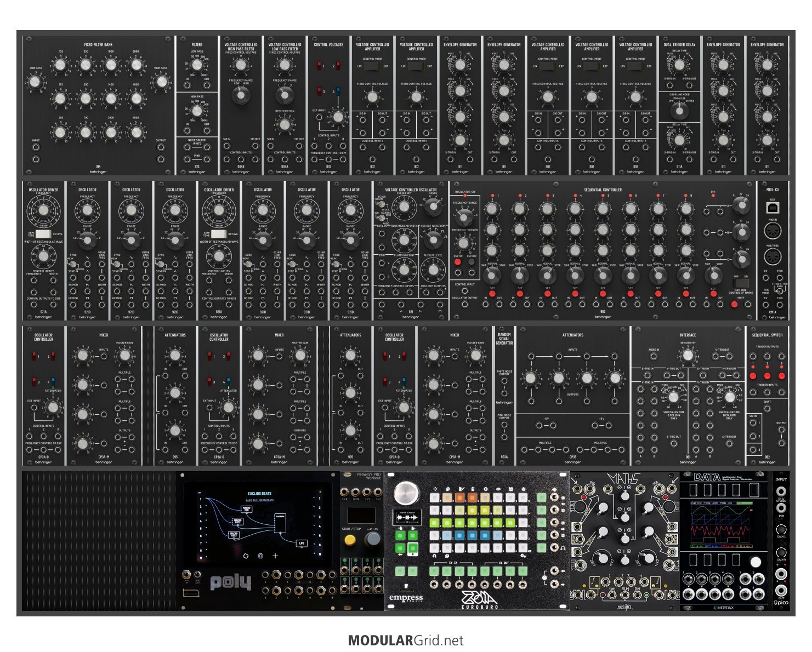Click the Pamela's PRO Workout display
The height and width of the screenshot is (652, 812).
[x=361, y=516]
